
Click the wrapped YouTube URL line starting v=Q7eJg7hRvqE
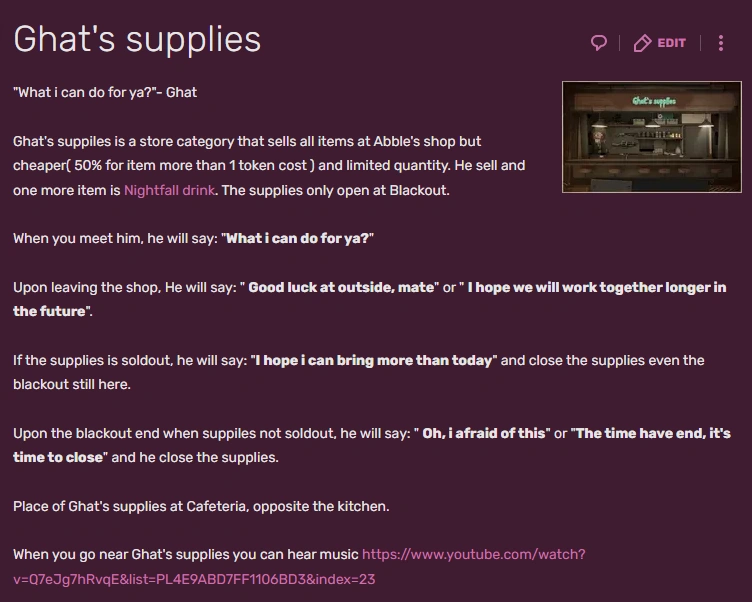[x=194, y=578]
